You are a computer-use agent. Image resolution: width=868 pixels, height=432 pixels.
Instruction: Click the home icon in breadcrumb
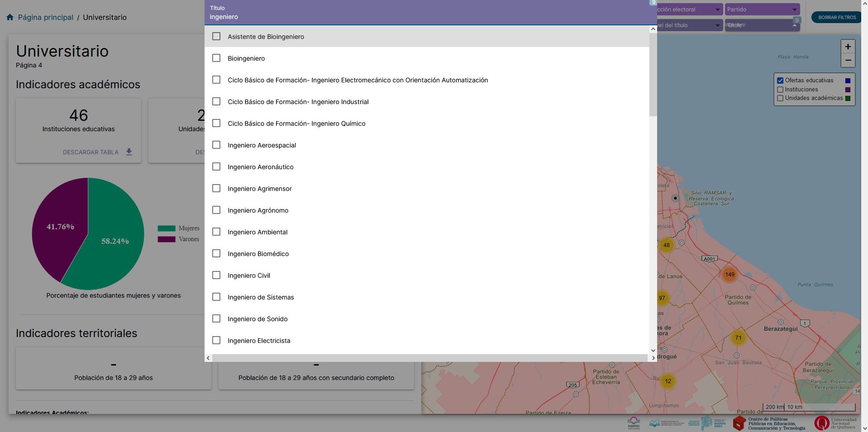coord(10,17)
